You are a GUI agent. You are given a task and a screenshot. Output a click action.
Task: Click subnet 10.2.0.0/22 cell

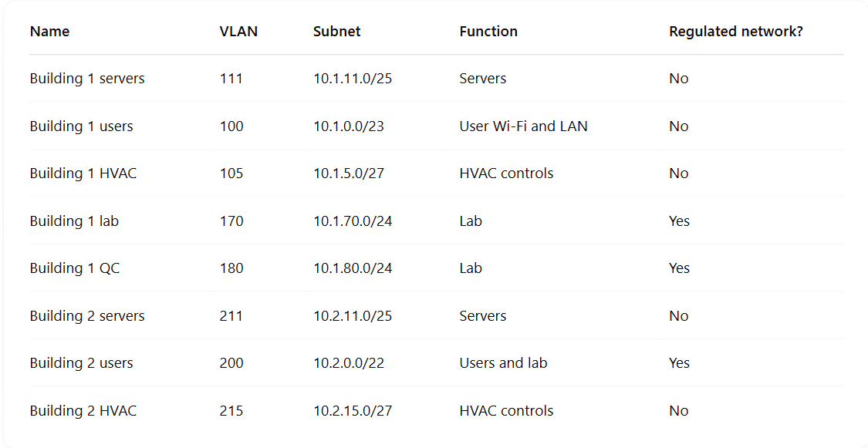pyautogui.click(x=349, y=363)
